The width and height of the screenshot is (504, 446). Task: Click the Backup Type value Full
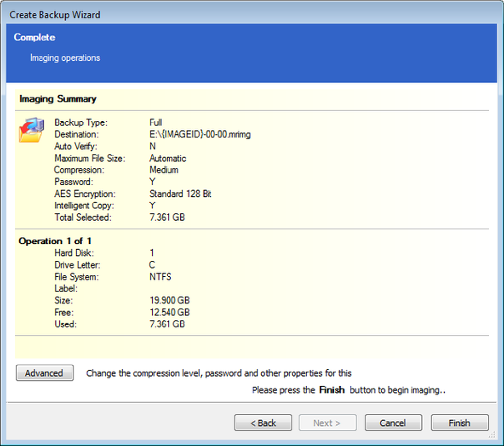click(156, 122)
